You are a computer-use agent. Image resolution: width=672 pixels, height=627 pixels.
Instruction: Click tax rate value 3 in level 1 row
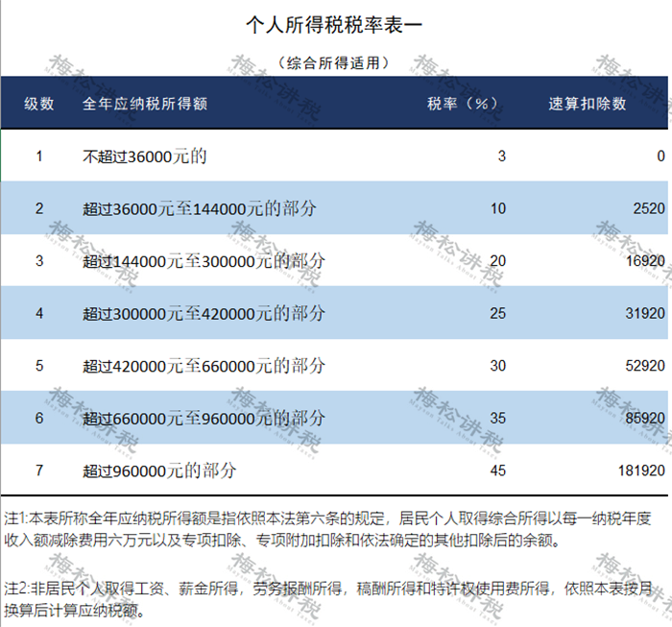pyautogui.click(x=502, y=156)
